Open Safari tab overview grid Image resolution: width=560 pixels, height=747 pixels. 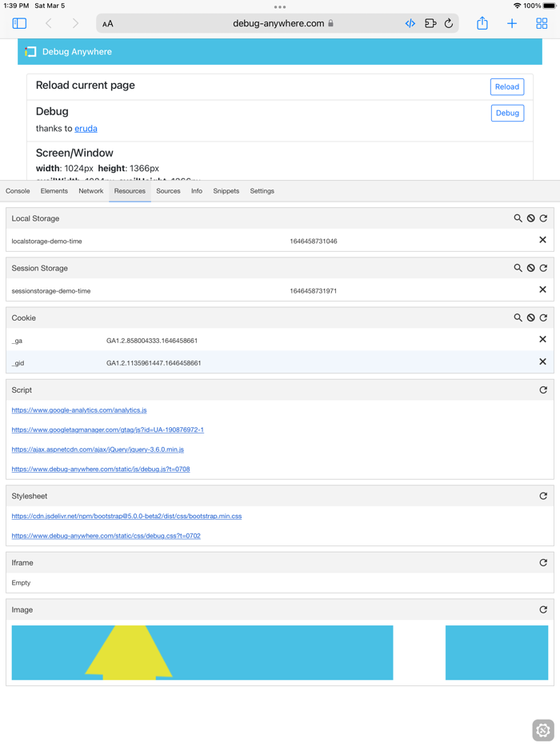[543, 23]
